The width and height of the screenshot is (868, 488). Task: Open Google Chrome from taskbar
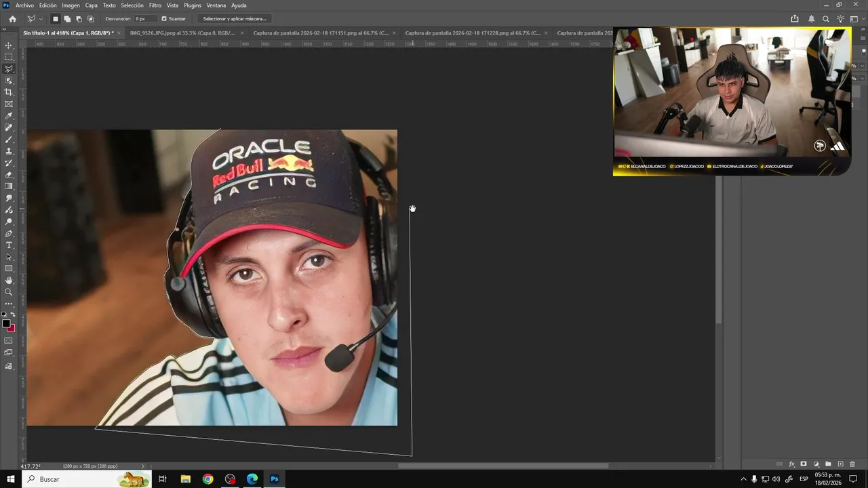pyautogui.click(x=208, y=479)
